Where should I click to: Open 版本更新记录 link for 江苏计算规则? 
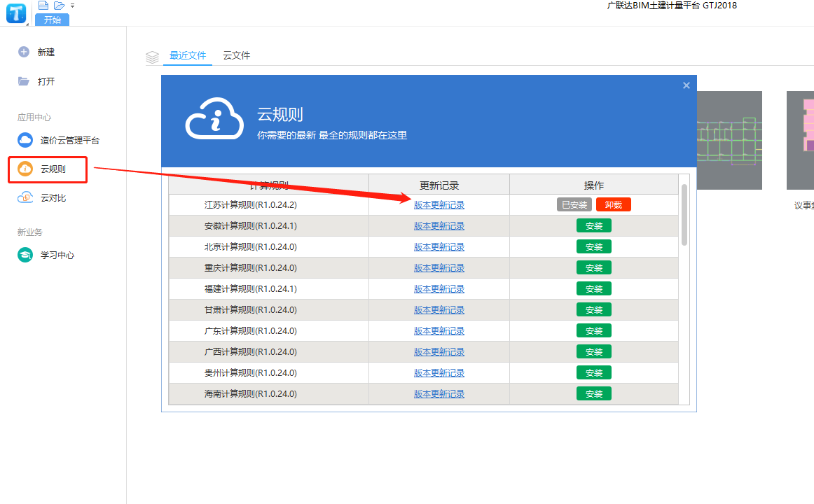point(439,205)
